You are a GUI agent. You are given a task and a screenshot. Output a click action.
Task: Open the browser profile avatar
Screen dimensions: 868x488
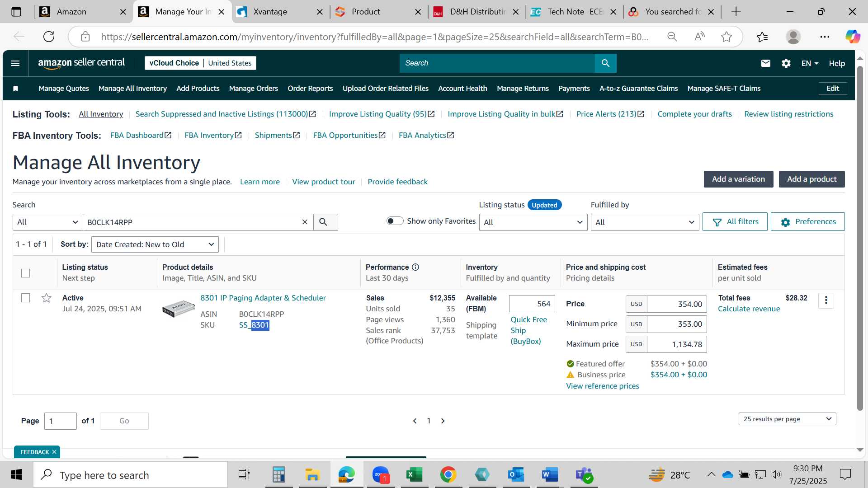793,37
